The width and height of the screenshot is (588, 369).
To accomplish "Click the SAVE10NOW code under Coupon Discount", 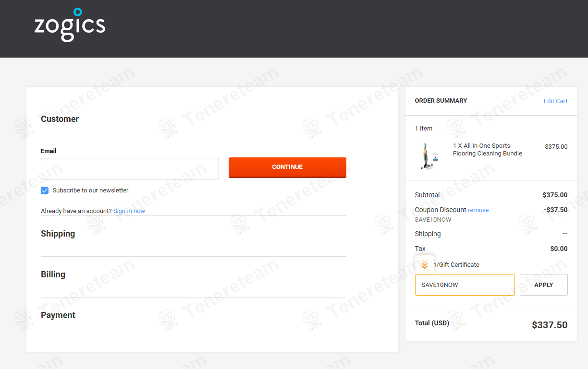I will (x=433, y=220).
